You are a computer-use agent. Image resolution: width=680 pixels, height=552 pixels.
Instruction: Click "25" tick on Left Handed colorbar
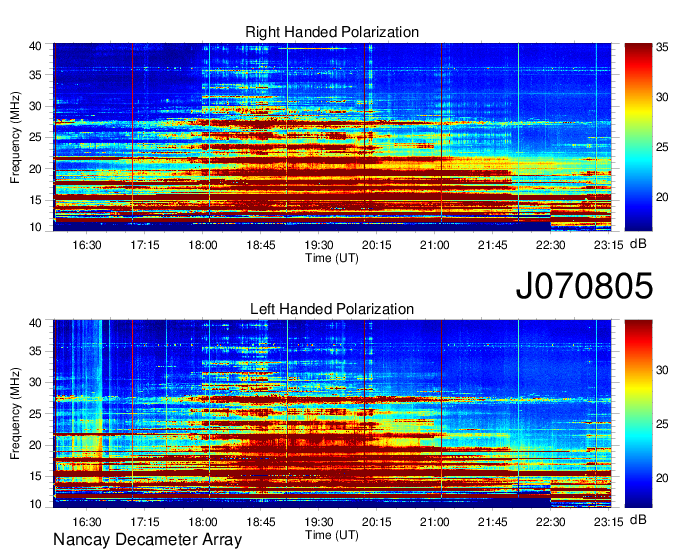[x=662, y=424]
